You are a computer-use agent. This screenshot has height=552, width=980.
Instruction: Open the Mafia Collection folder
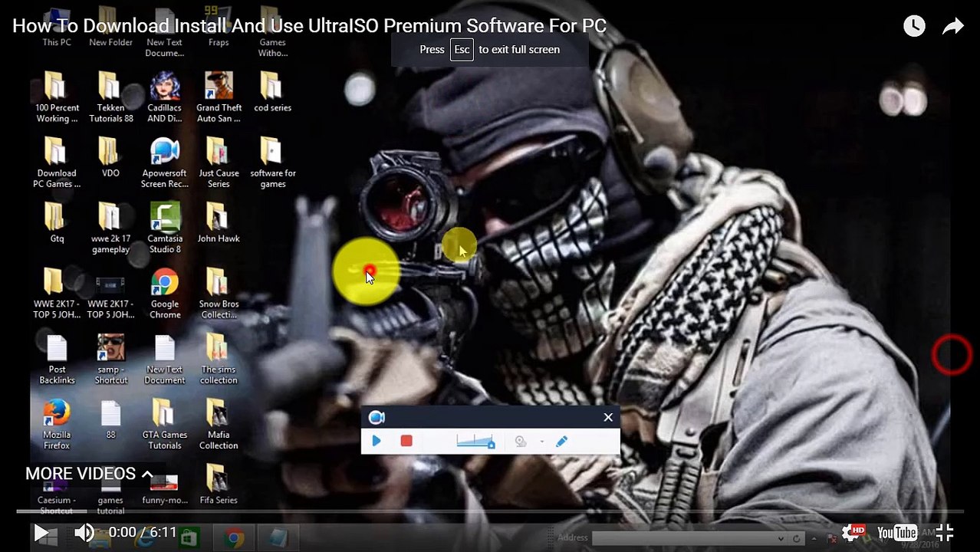coord(219,424)
